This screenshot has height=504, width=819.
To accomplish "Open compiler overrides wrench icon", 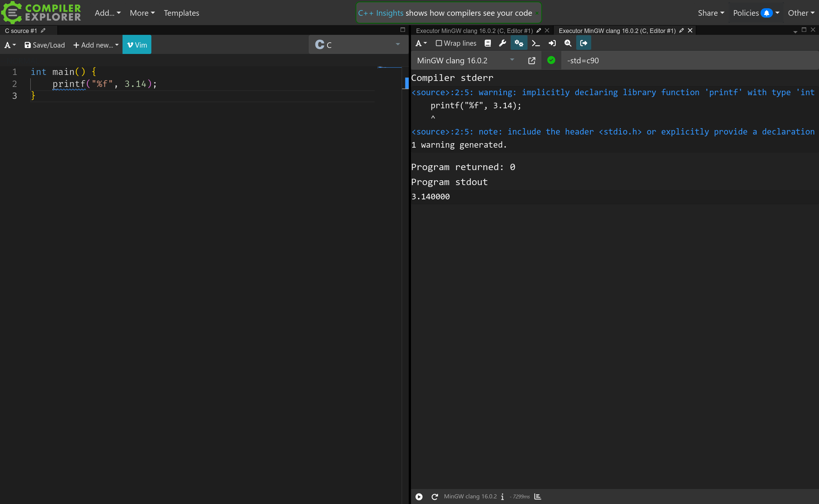I will tap(502, 43).
